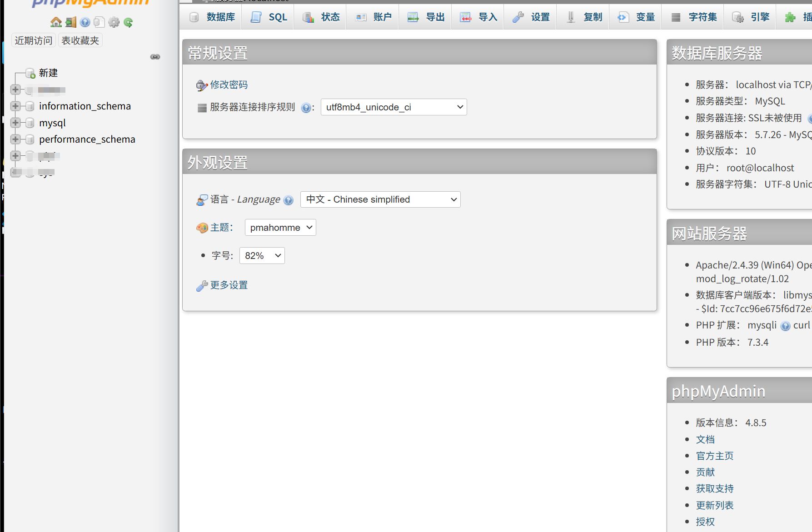
Task: Click the palette icon beside 主题
Action: pos(202,228)
